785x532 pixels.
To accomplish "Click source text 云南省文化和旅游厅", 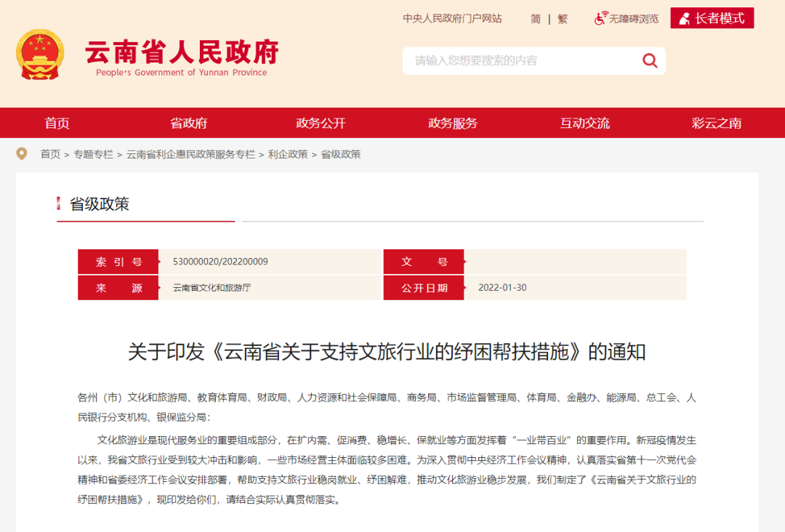I will pyautogui.click(x=212, y=288).
